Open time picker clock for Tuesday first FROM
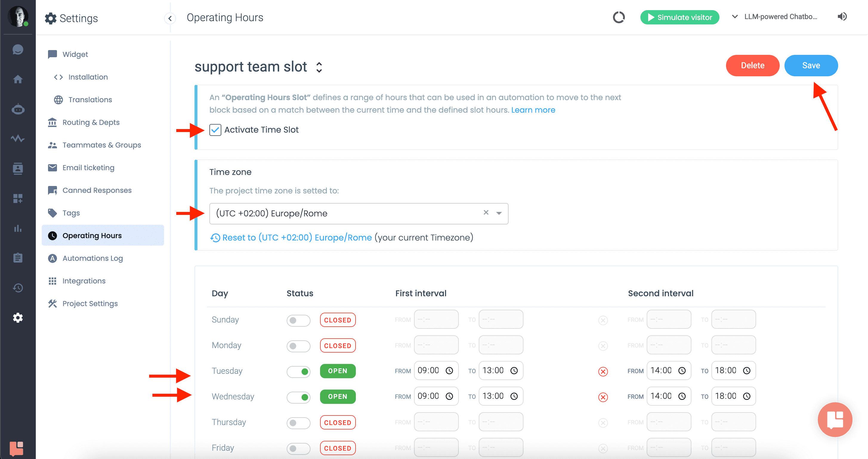This screenshot has height=459, width=868. tap(450, 371)
